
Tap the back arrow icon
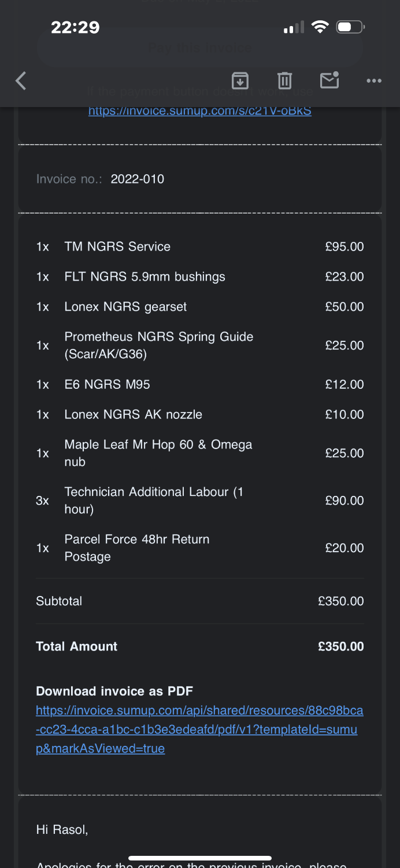[x=21, y=80]
